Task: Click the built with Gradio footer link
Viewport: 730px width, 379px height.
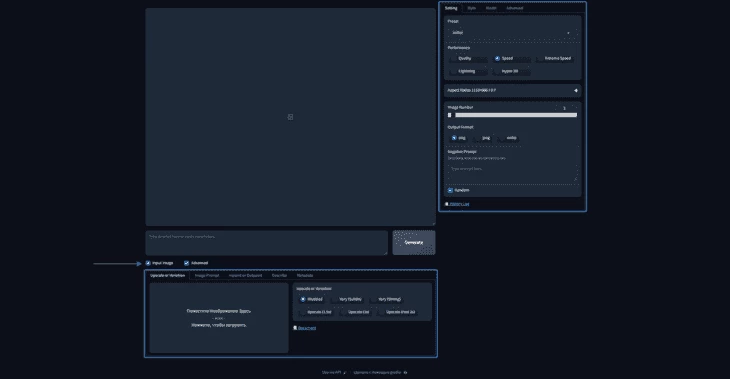Action: pyautogui.click(x=380, y=372)
